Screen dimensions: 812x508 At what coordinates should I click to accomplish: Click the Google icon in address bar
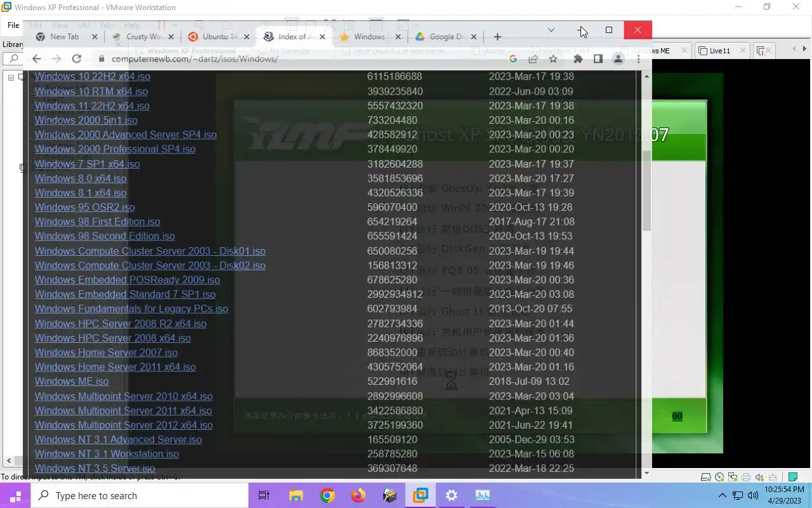pos(513,59)
